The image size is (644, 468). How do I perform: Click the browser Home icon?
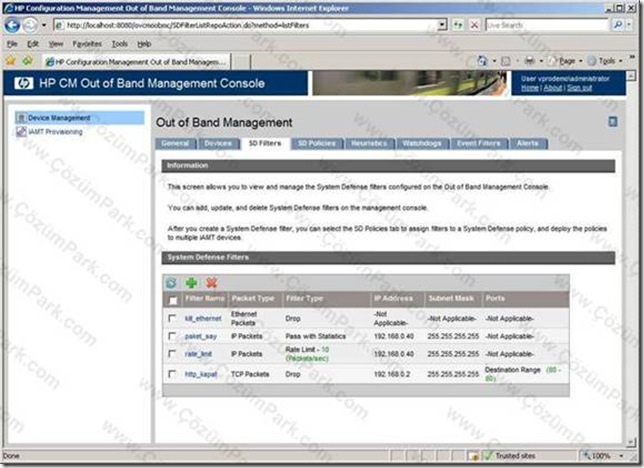483,61
